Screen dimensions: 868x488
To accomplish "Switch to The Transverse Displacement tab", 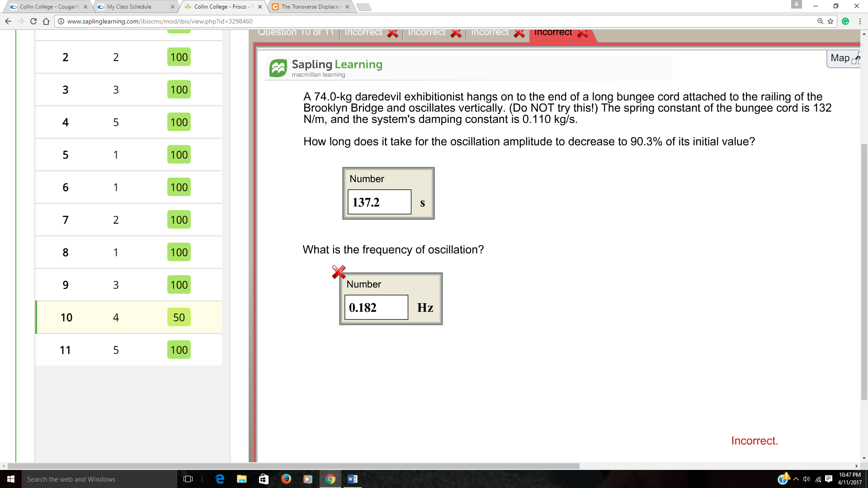I will click(x=311, y=7).
